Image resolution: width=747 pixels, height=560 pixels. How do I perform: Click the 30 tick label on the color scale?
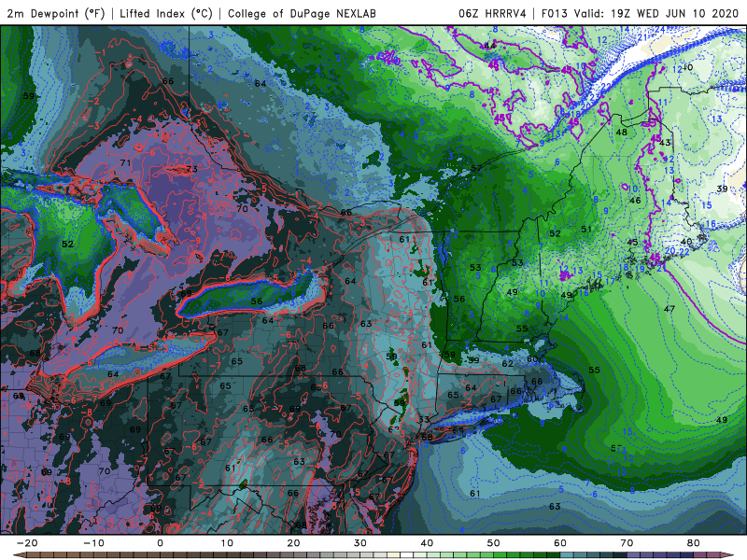point(360,543)
